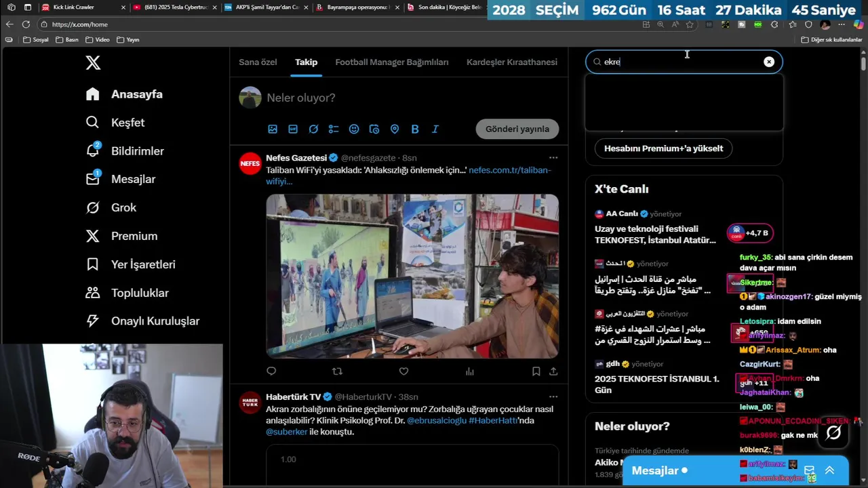Tag a location on the post
This screenshot has height=488, width=868.
(x=395, y=129)
